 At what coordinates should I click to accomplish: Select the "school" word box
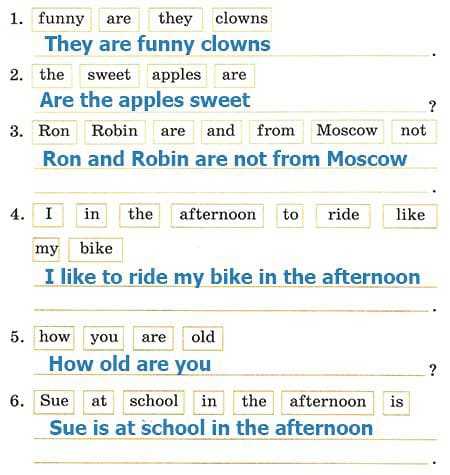154,402
